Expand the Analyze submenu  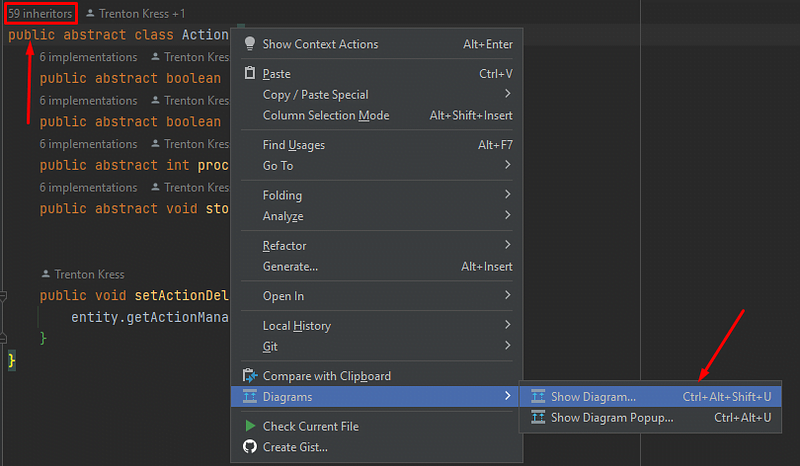[x=377, y=216]
